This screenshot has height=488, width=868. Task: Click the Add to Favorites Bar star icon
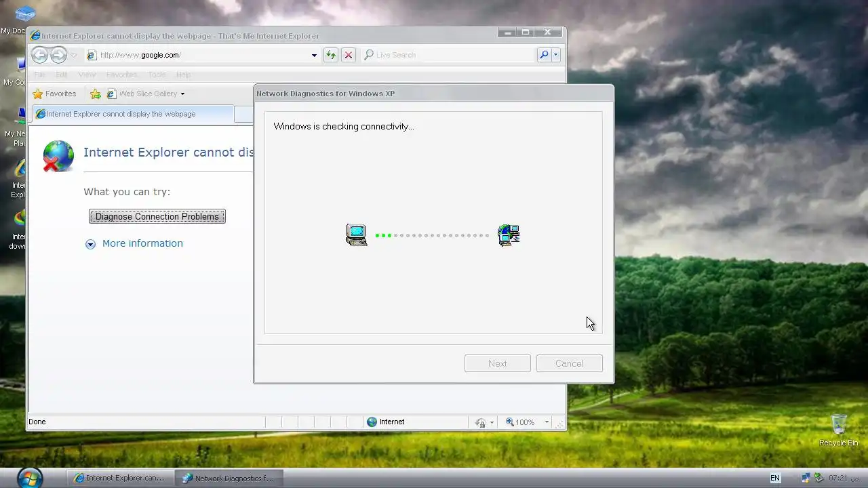pyautogui.click(x=96, y=94)
